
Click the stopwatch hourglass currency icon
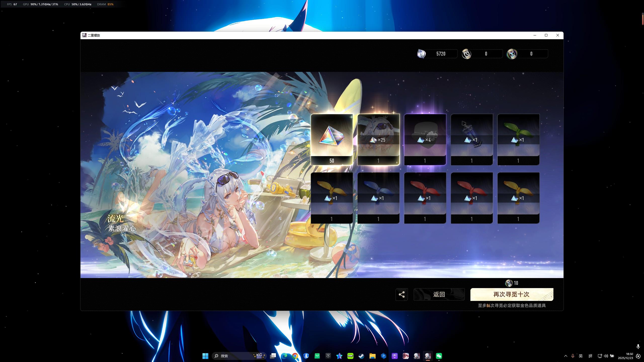[466, 54]
